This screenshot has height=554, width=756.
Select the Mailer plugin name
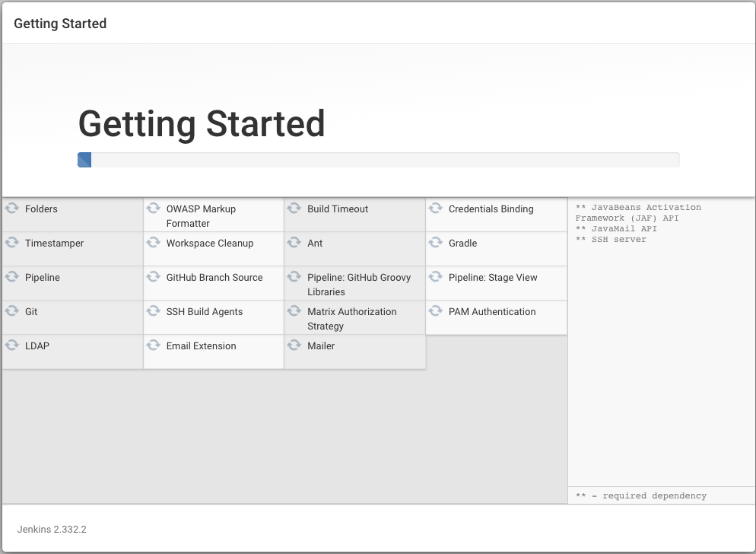pyautogui.click(x=321, y=346)
